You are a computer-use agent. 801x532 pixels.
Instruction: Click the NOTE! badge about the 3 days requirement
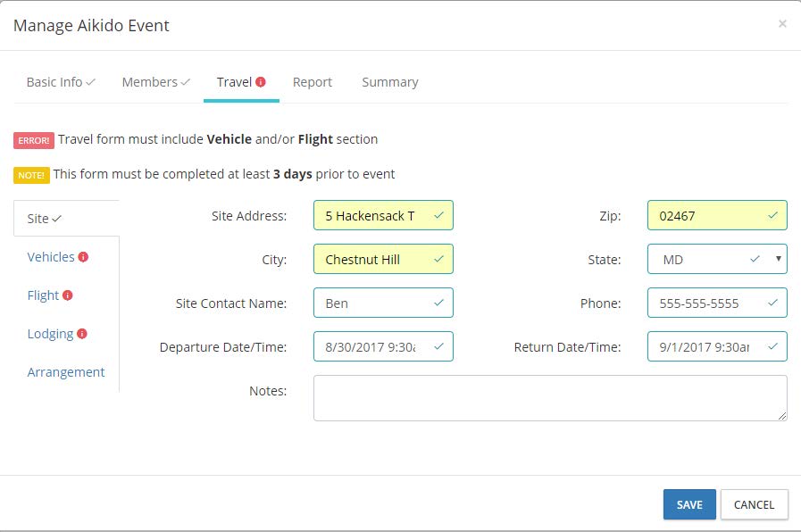point(31,175)
